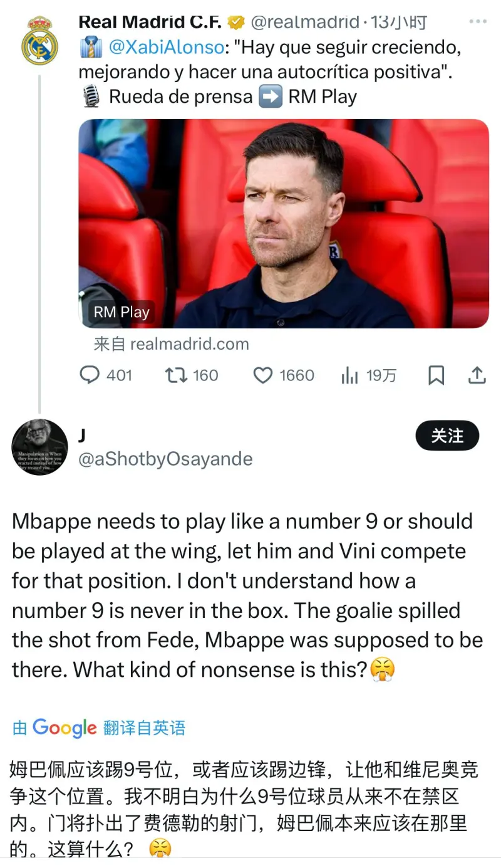Bookmark the Real Madrid tweet

436,375
